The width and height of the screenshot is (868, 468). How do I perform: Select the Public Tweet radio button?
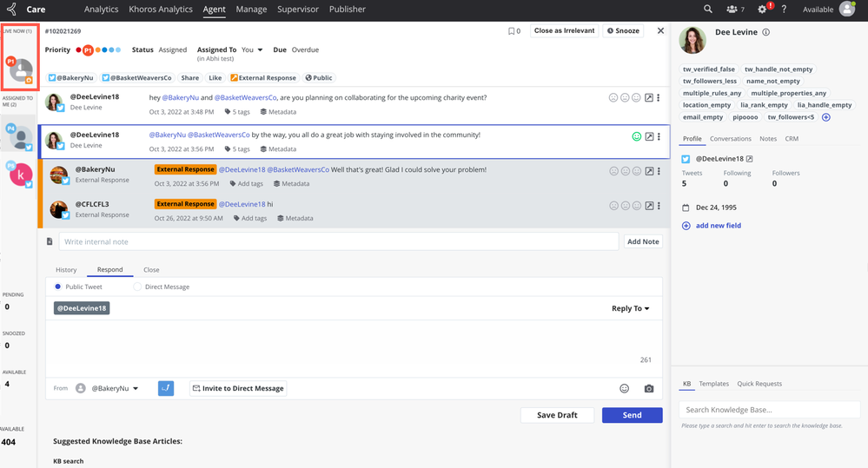(x=58, y=287)
